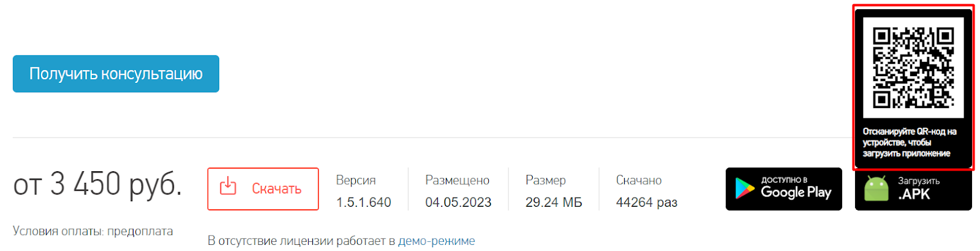Screen dimensions: 980x251
Task: Click the Размещено label
Action: pos(458,180)
